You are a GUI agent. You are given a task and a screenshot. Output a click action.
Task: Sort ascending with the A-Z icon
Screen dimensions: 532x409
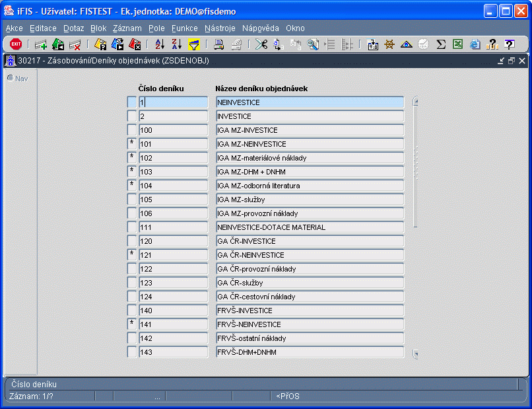pyautogui.click(x=160, y=44)
